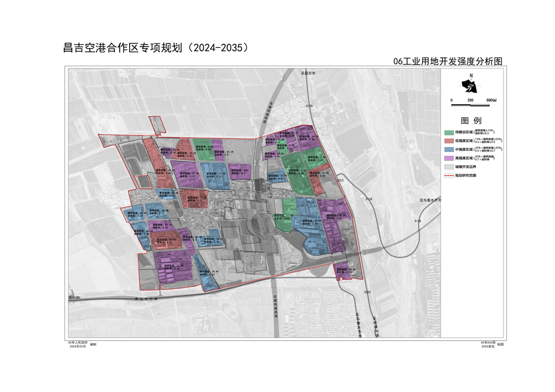This screenshot has width=555, height=392.
Task: Select the red dashed 规划研究范围 legend symbol
Action: pyautogui.click(x=449, y=175)
